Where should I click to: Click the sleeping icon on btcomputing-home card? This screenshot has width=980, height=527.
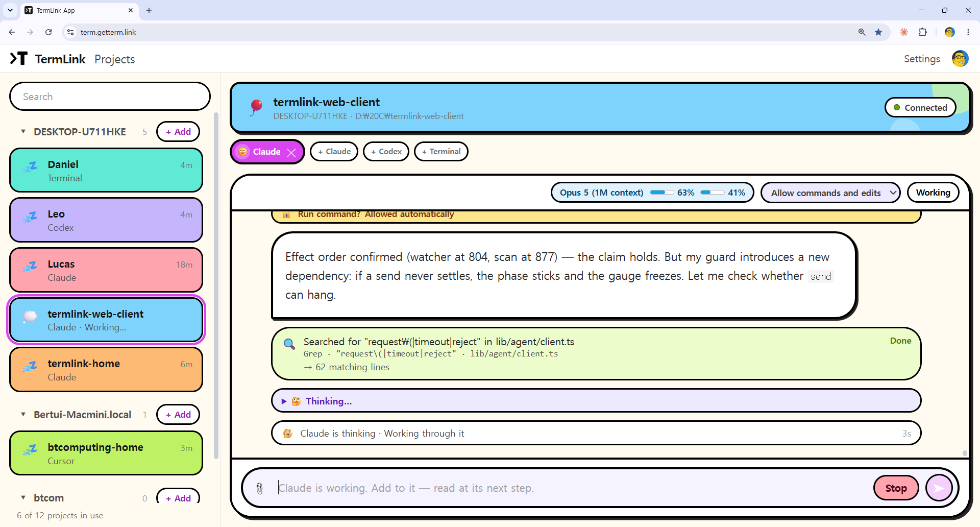tap(30, 450)
